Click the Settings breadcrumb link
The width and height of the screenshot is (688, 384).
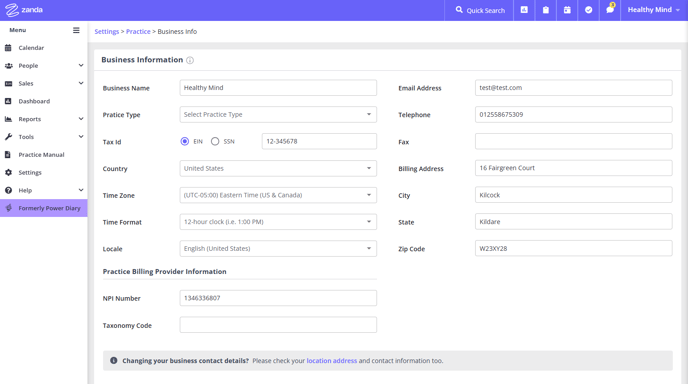pyautogui.click(x=107, y=32)
